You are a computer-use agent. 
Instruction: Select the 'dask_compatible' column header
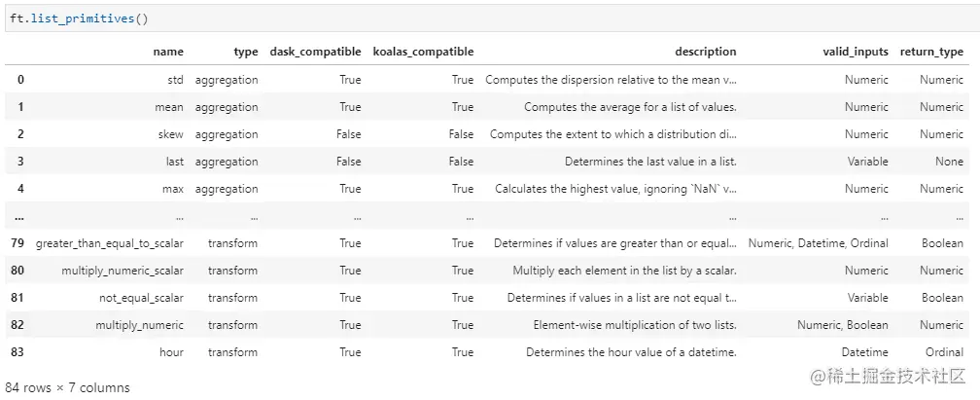tap(314, 52)
